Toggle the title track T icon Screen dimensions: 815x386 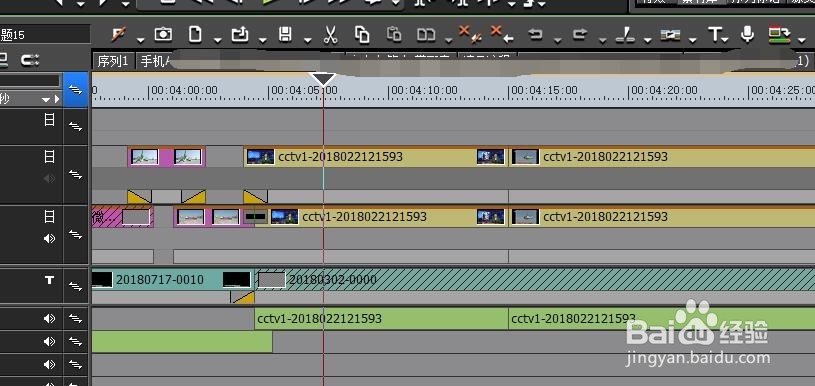point(49,280)
